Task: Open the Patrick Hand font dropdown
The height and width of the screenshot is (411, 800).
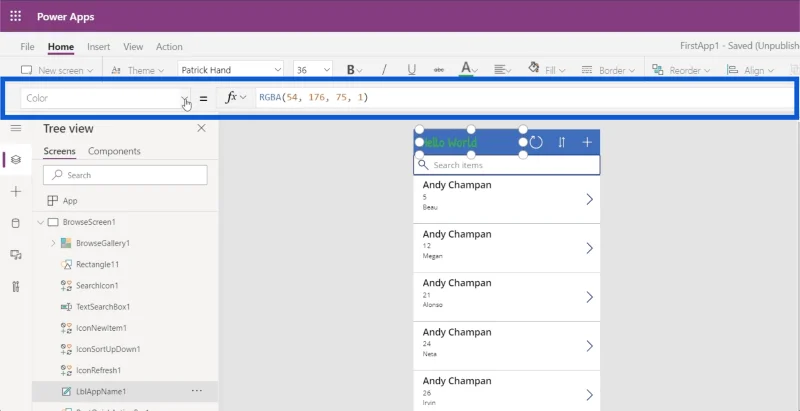Action: (231, 70)
